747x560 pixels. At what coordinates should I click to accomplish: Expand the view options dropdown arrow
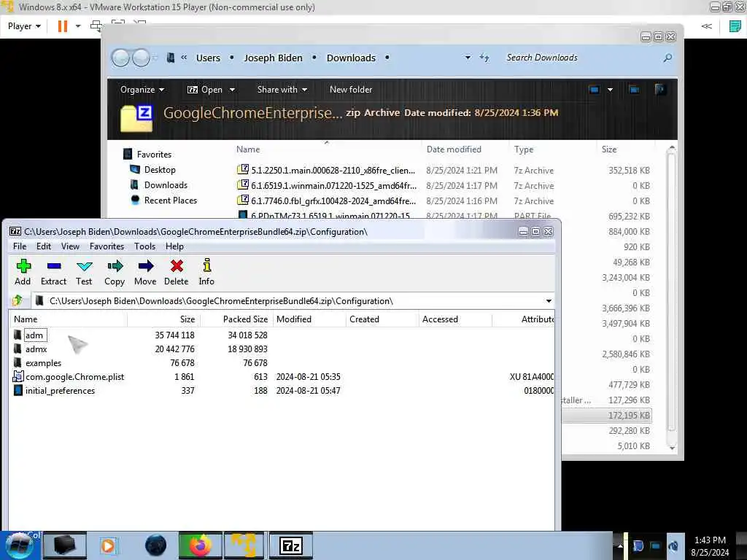610,90
